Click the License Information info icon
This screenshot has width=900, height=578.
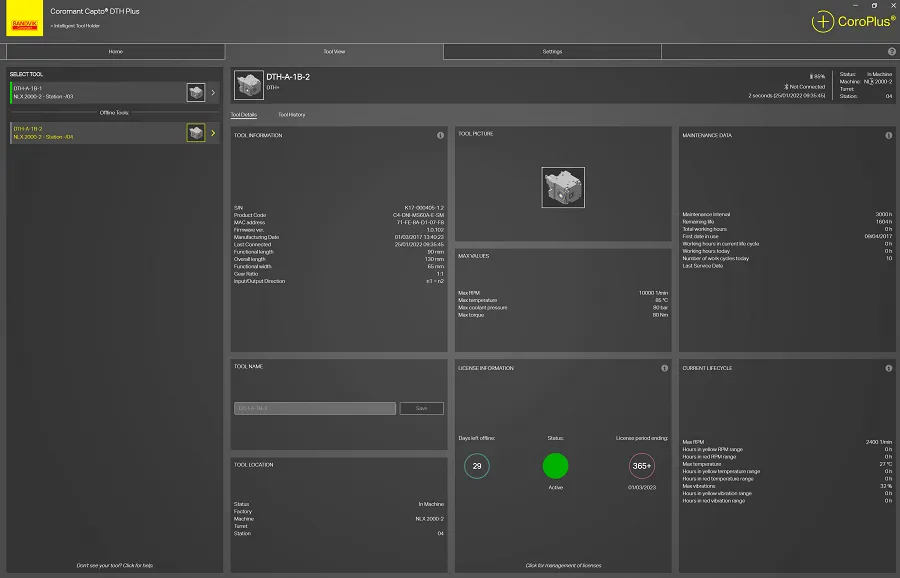click(664, 368)
